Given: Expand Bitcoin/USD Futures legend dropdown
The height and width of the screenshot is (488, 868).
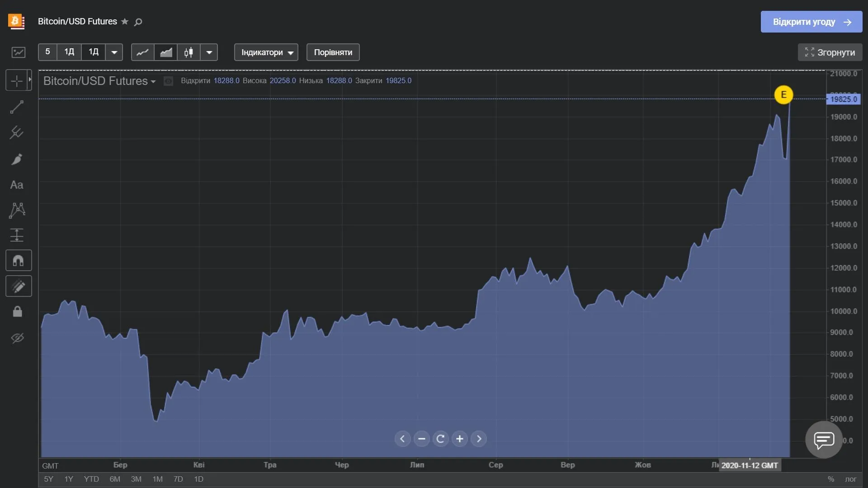Looking at the screenshot, I should (153, 82).
